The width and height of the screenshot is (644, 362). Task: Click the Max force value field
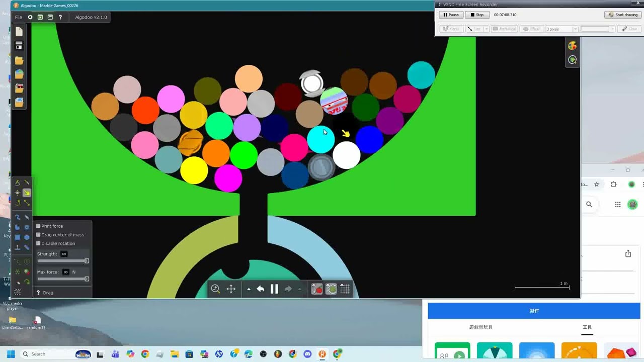[x=65, y=272]
